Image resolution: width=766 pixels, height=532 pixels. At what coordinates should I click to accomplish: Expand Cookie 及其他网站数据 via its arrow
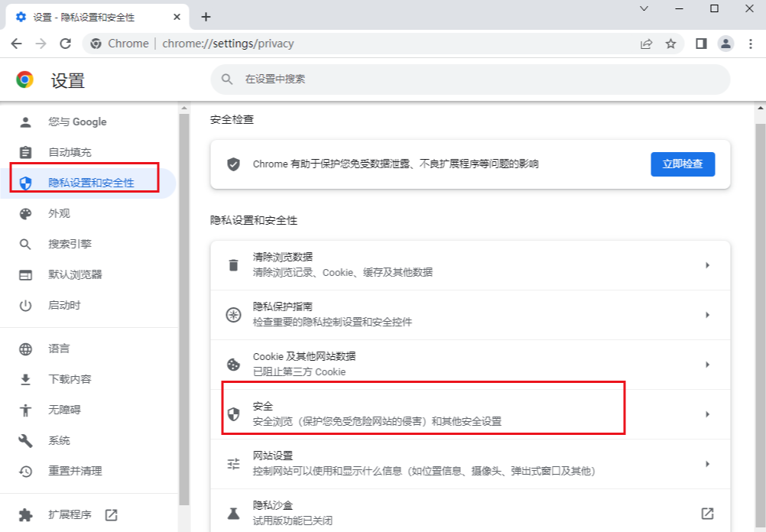(x=707, y=365)
